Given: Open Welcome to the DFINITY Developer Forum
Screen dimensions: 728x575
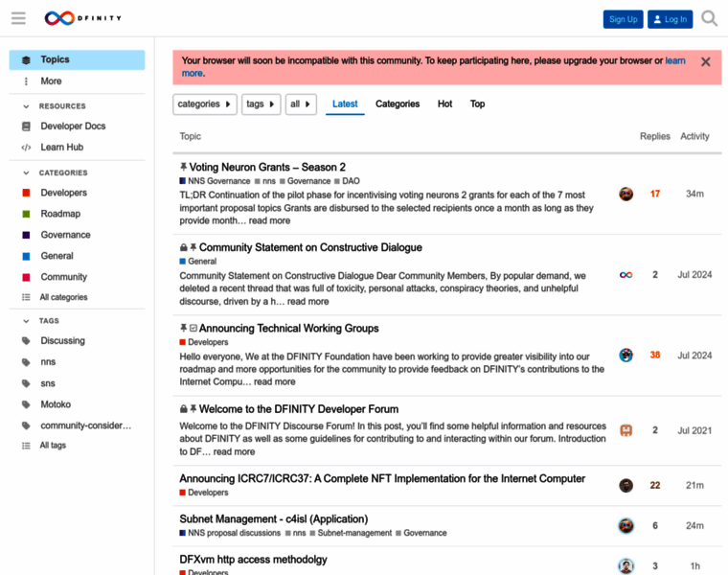Looking at the screenshot, I should (x=299, y=409).
